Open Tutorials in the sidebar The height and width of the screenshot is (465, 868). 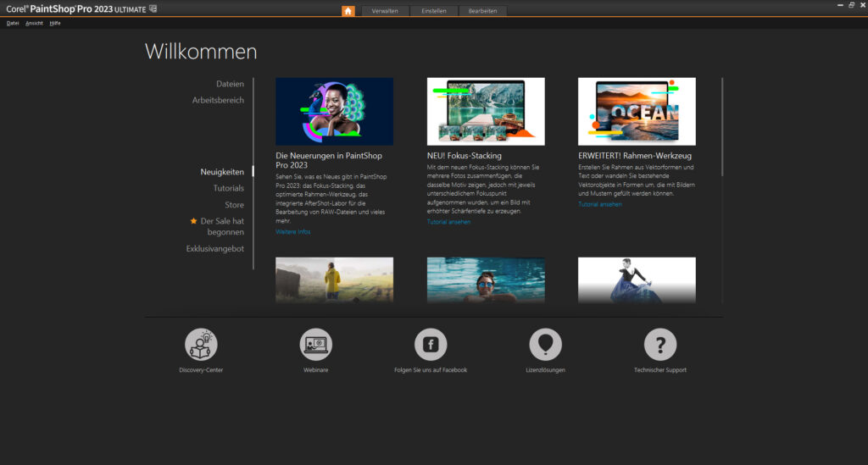point(229,188)
